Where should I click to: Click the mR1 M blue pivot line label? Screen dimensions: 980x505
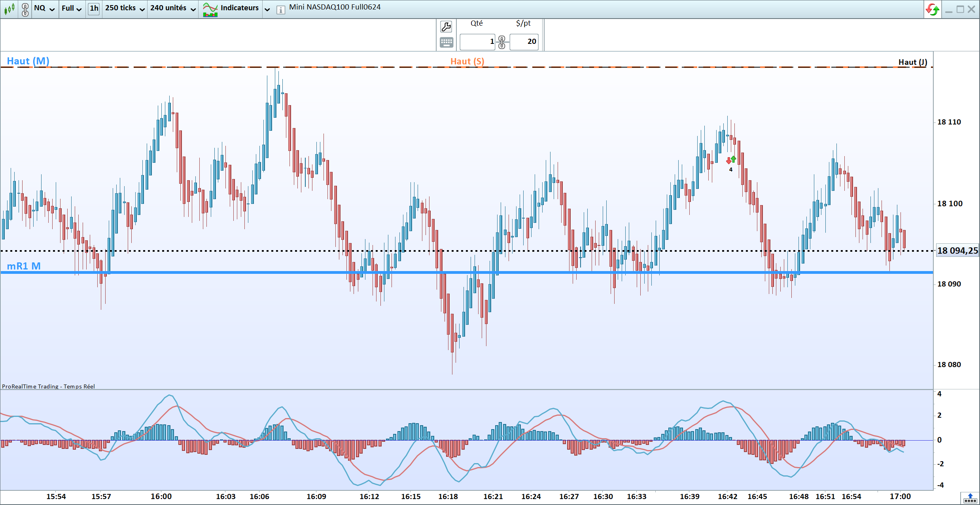(24, 266)
